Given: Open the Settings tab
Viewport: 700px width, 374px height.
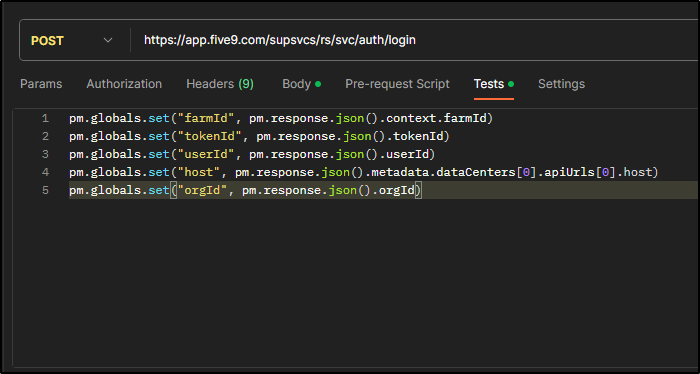Looking at the screenshot, I should (561, 84).
